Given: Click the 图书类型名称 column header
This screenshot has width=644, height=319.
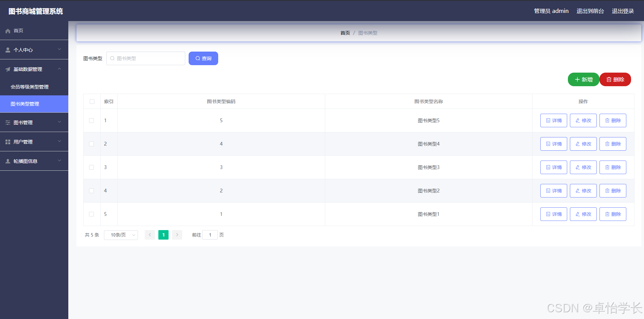Looking at the screenshot, I should pos(429,101).
